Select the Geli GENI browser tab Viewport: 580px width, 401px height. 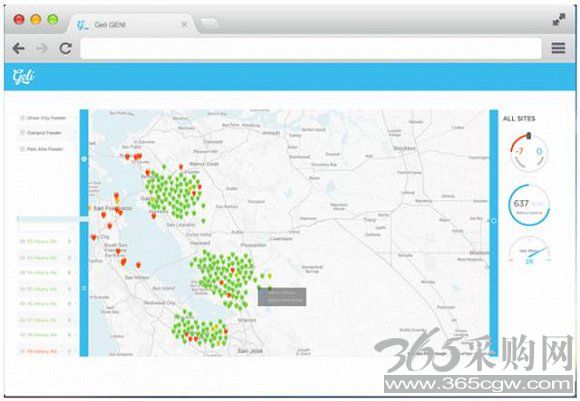coord(131,24)
